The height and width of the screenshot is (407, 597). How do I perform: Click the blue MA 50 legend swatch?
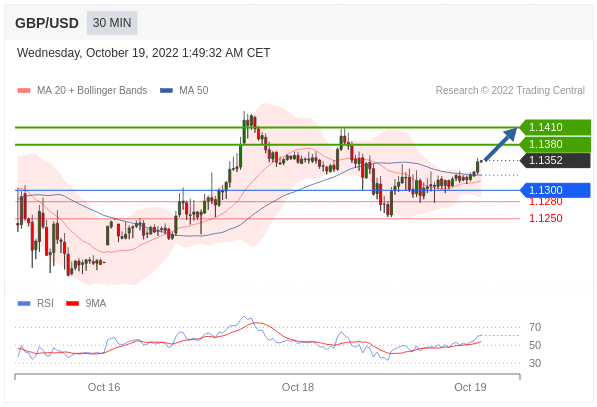(166, 91)
